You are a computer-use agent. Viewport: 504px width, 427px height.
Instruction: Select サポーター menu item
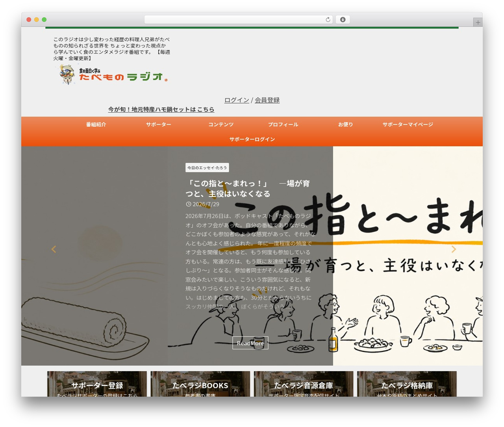point(158,124)
